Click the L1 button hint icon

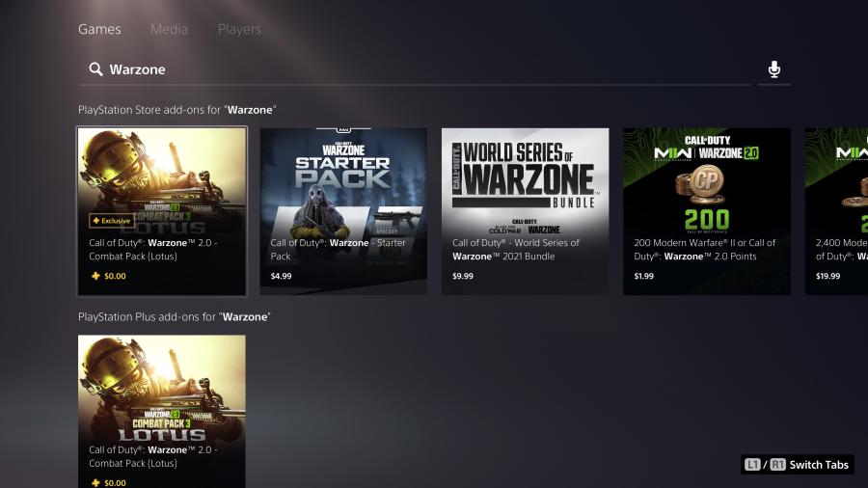(751, 465)
